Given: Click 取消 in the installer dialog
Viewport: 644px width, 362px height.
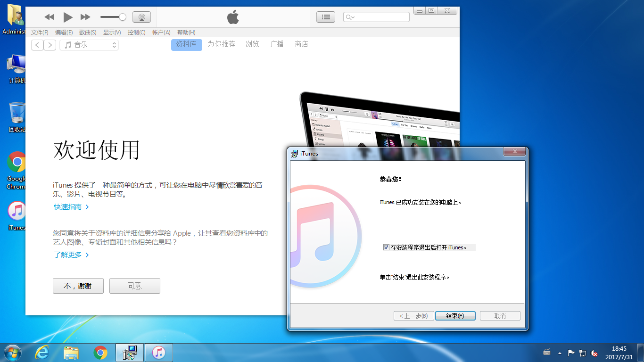Looking at the screenshot, I should click(x=500, y=316).
